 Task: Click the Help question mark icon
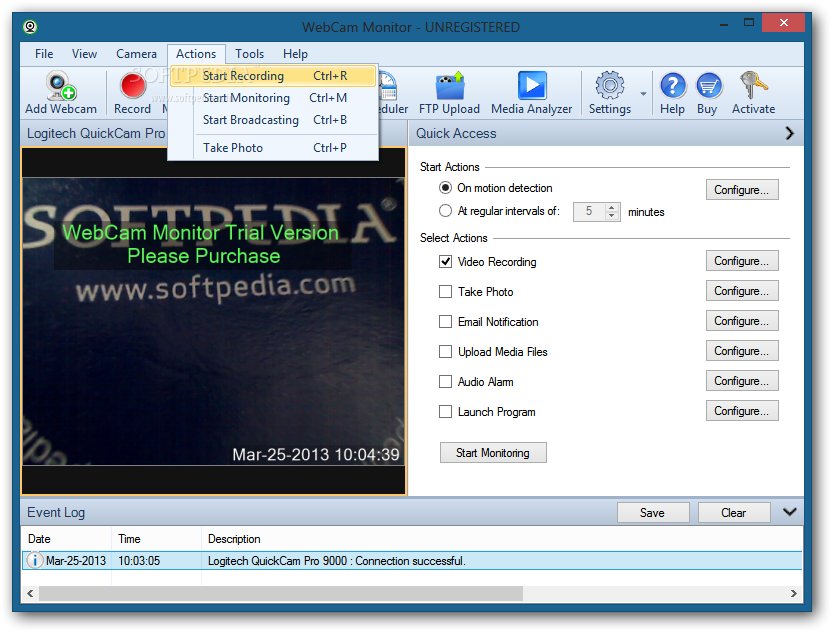point(672,86)
